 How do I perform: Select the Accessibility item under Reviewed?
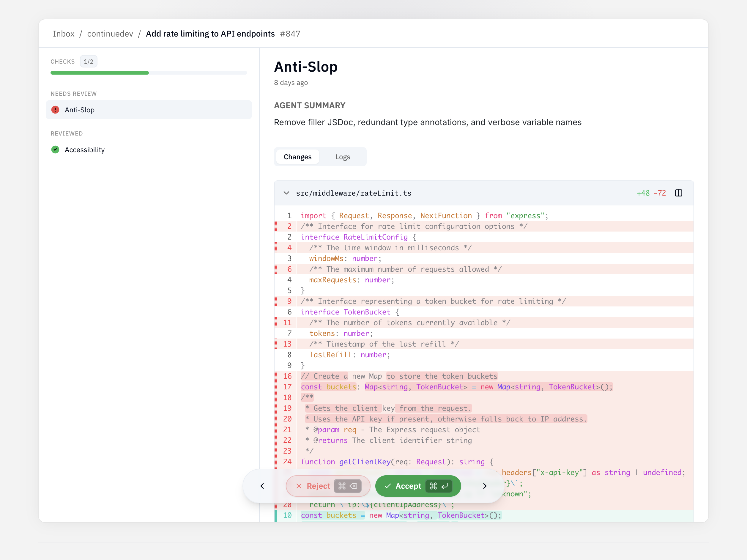[x=84, y=150]
